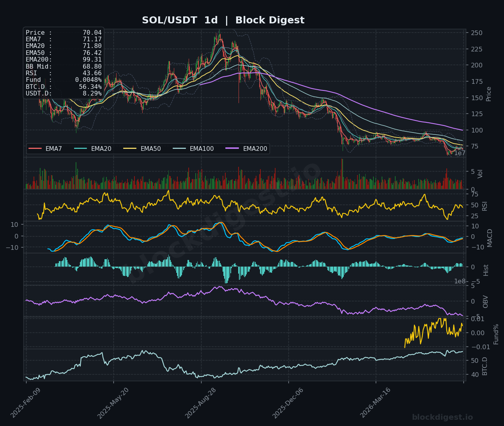Select the EMA100 legend entry

[193, 148]
